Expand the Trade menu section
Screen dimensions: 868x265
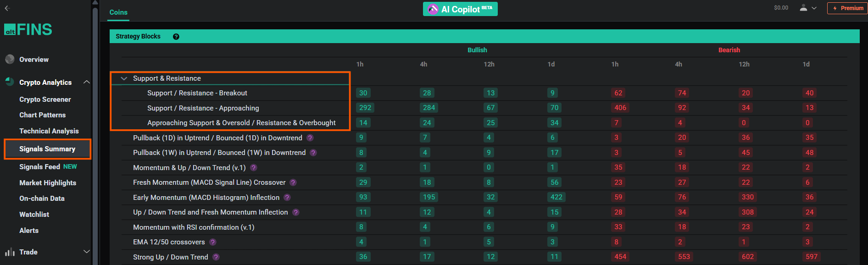coord(86,252)
